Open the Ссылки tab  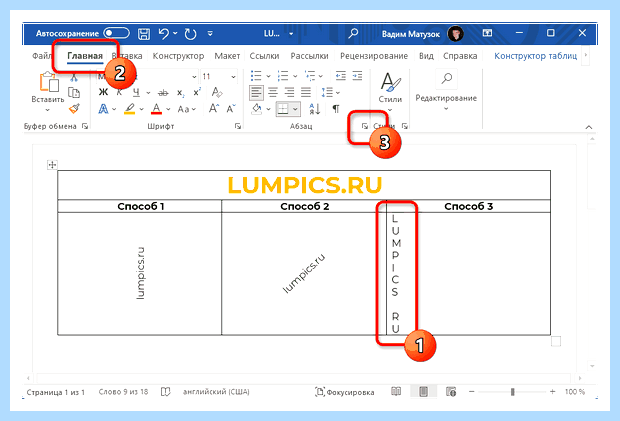[x=264, y=56]
